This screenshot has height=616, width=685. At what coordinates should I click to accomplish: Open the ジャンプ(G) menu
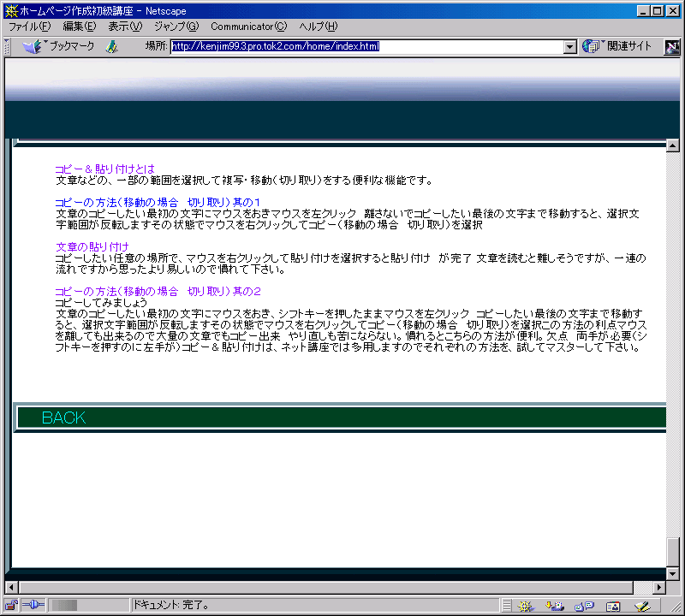click(176, 27)
